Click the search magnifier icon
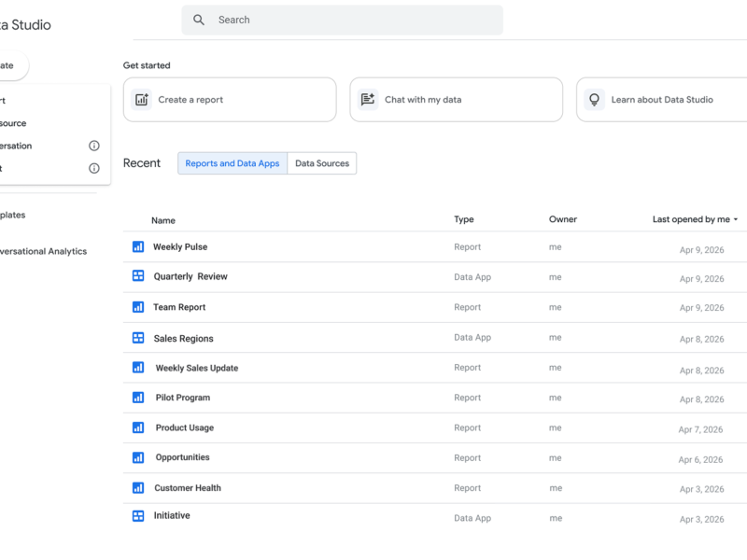The width and height of the screenshot is (747, 560). 199,20
